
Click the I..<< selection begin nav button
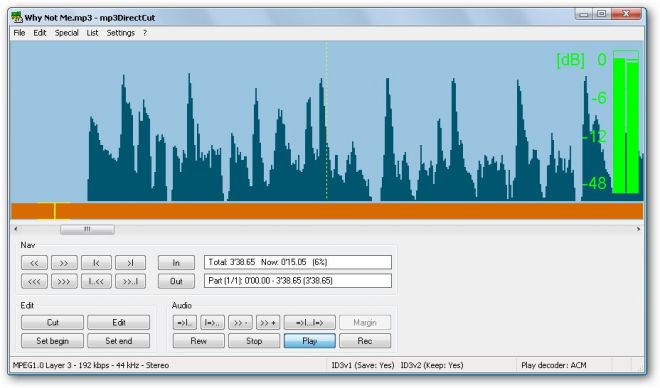(x=96, y=281)
